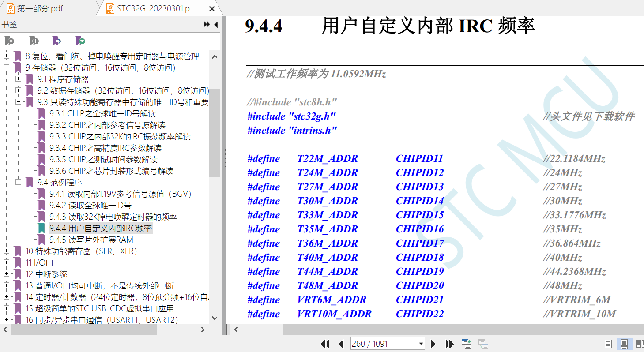Click right arrow of bookmarks horizontal scrollbar
644x352 pixels.
coord(203,330)
